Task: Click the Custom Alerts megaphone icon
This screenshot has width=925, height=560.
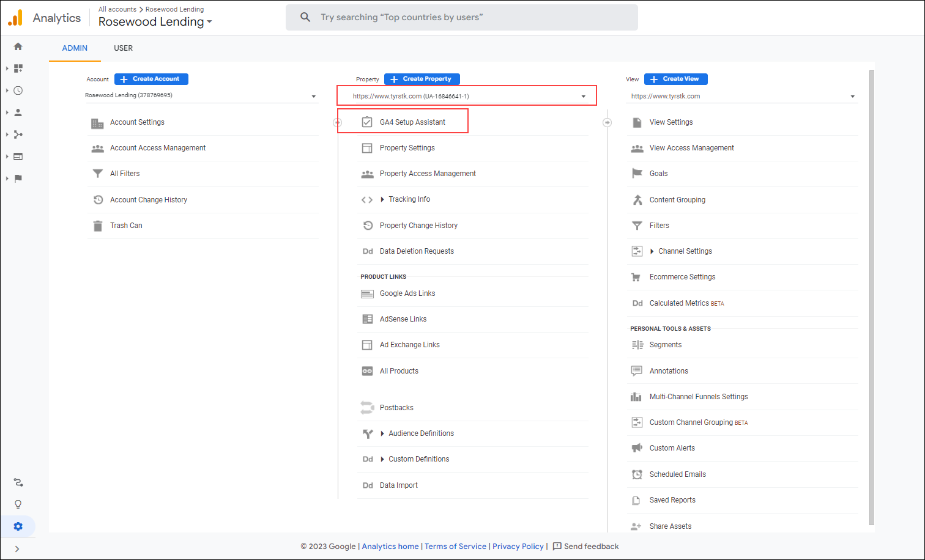Action: click(x=637, y=448)
